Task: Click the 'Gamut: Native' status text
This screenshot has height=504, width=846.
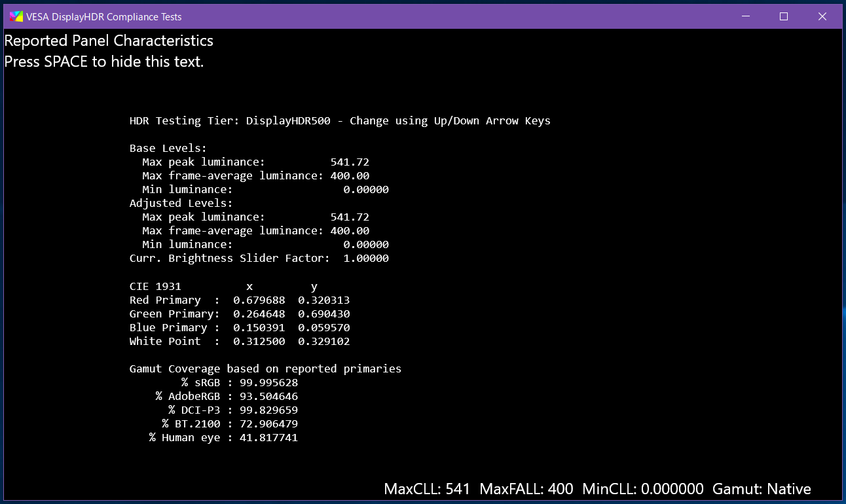Action: [x=762, y=489]
